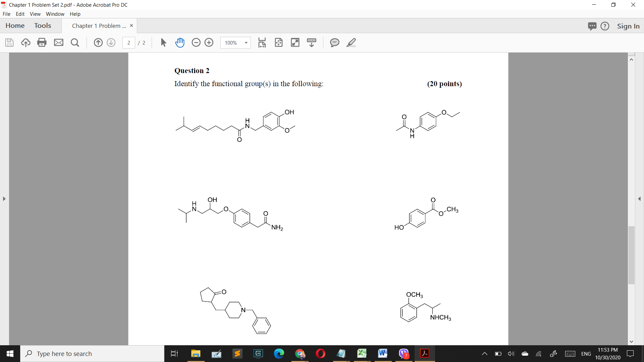Open the comment bubble tool
The image size is (644, 362).
pyautogui.click(x=334, y=43)
